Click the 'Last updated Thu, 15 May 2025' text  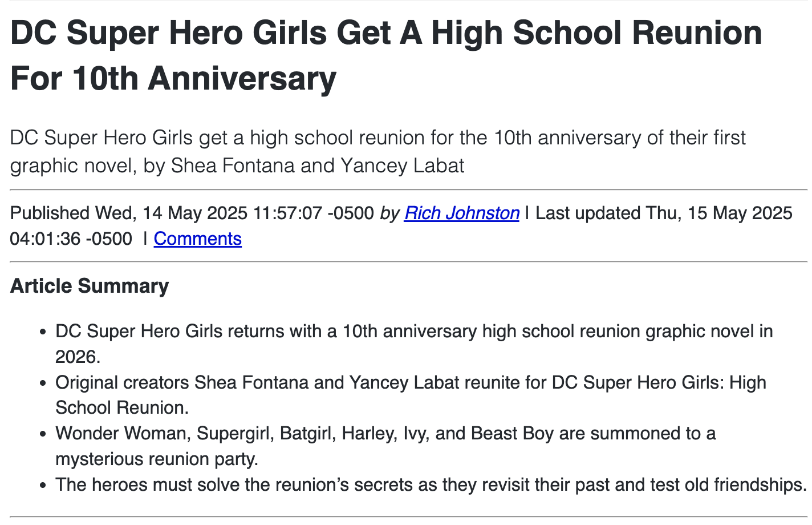(x=664, y=213)
